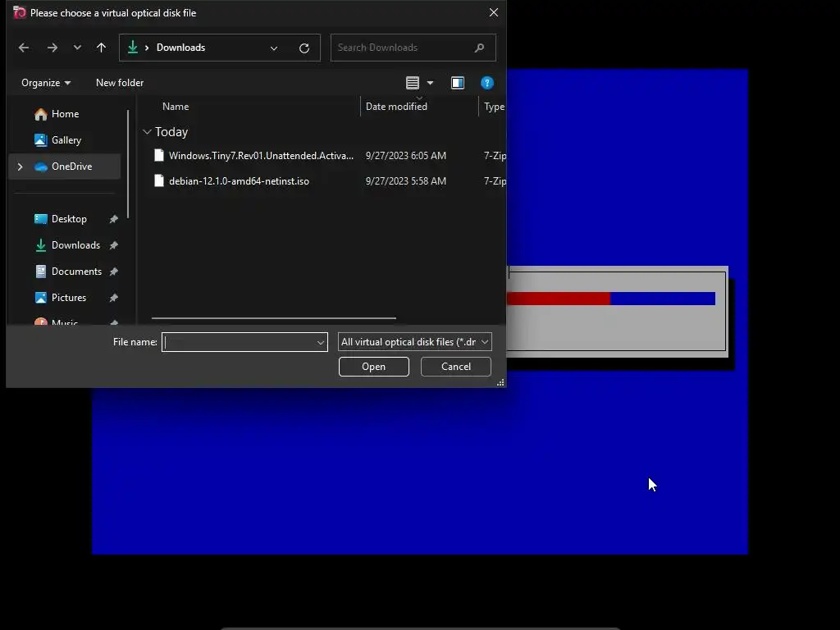Screen dimensions: 840x630
Task: Click the Open button
Action: (x=374, y=367)
